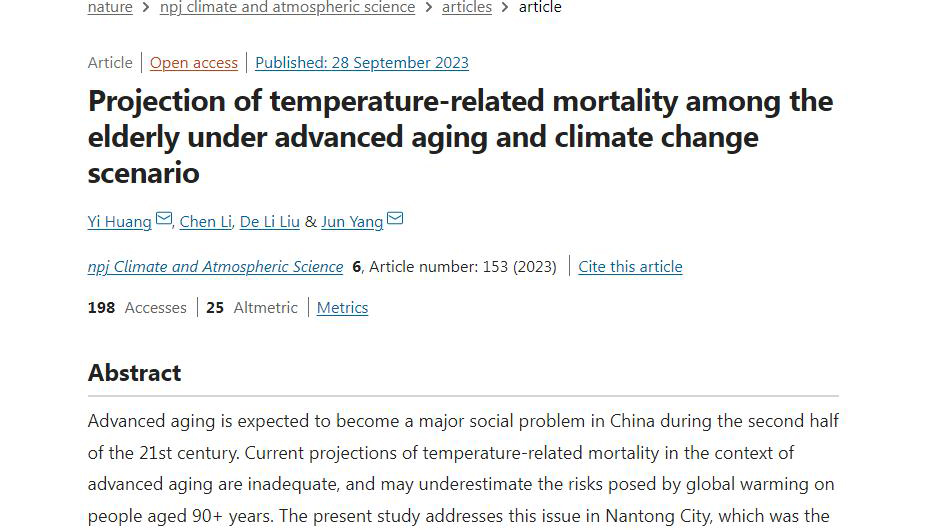Open the npj Climate and Atmospheric Science journal link

coord(216,266)
